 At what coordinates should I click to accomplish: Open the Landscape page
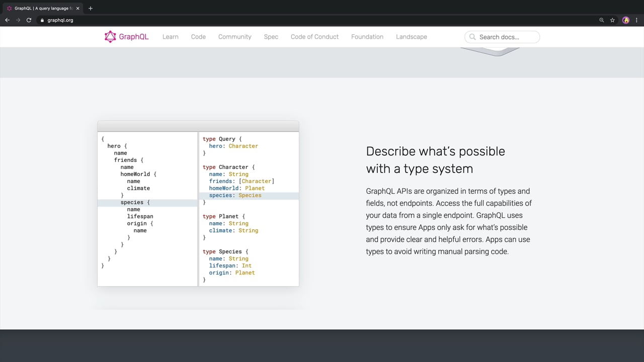[412, 37]
